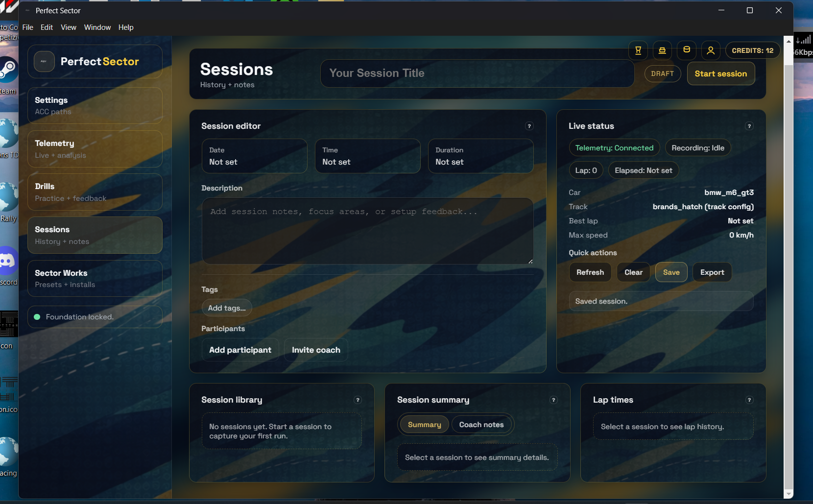Export the session via quick actions
This screenshot has width=813, height=504.
click(712, 272)
